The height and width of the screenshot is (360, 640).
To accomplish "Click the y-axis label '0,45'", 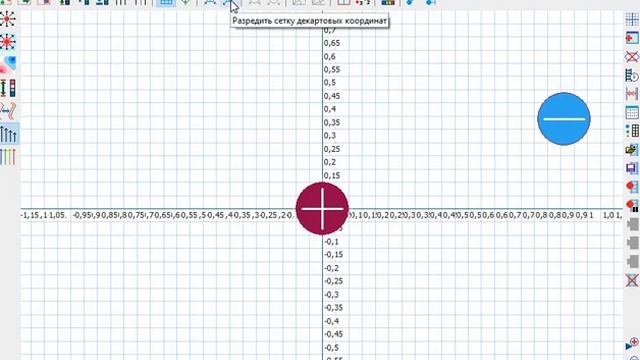I will click(x=332, y=96).
